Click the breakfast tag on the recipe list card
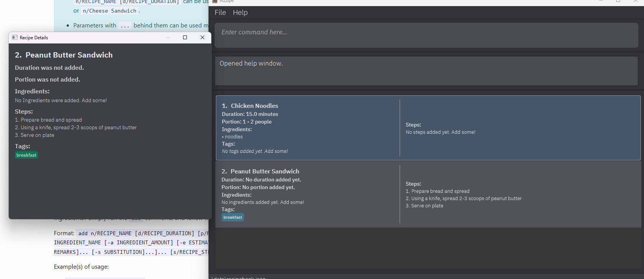644x279 pixels. point(233,217)
